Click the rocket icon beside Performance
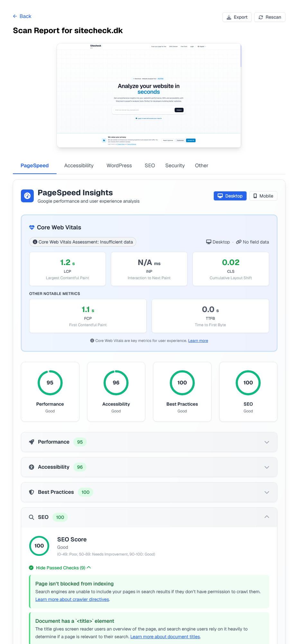The image size is (298, 644). tap(32, 442)
